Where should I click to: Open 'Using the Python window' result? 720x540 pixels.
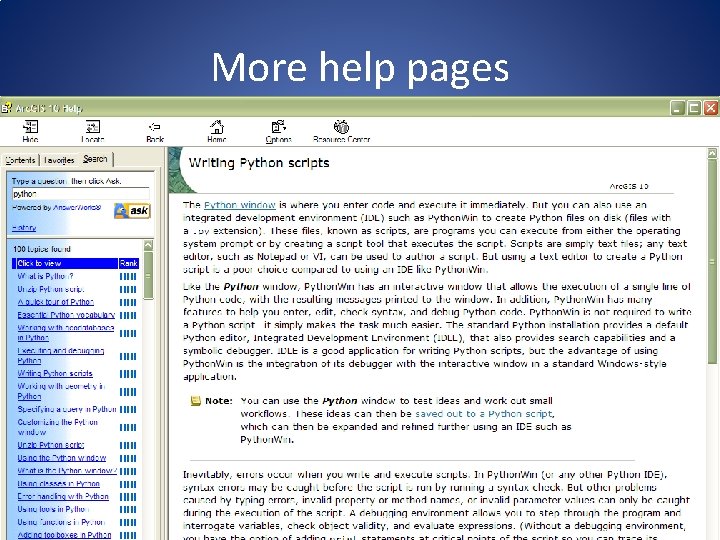(x=62, y=458)
